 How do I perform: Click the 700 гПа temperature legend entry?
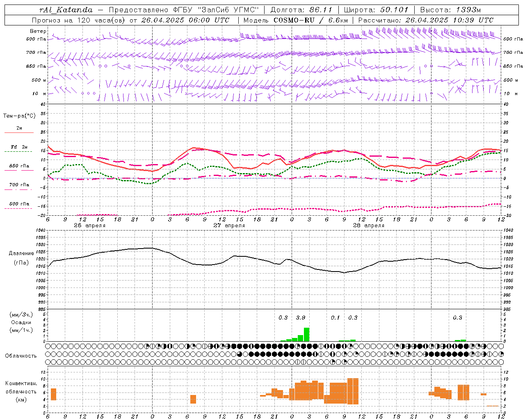coord(19,185)
